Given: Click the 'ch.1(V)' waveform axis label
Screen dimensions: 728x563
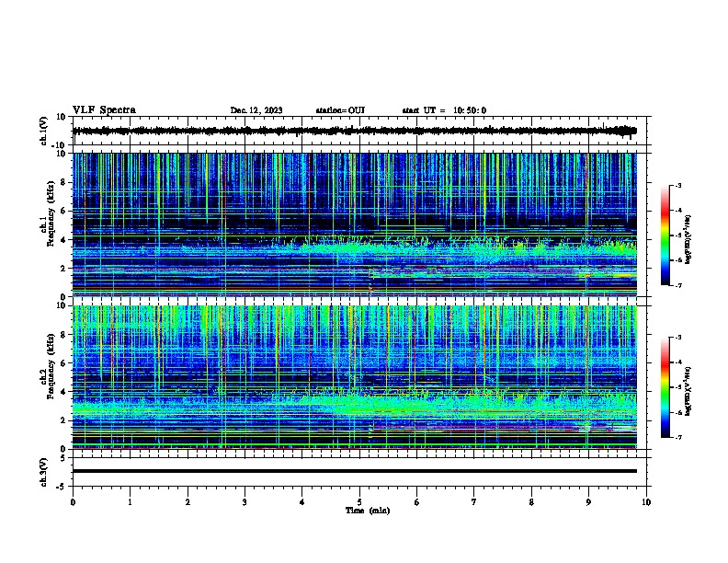Looking at the screenshot, I should pos(44,131).
